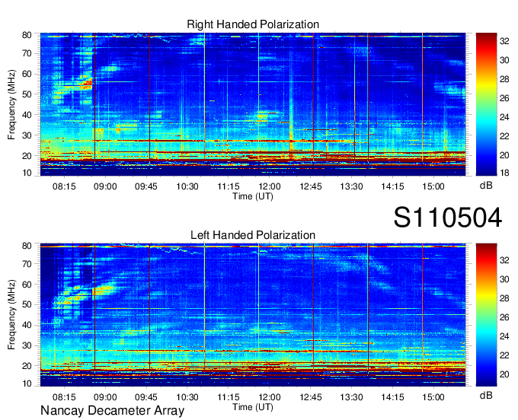Click 32 value on Left Handed color bar
The width and height of the screenshot is (518, 420).
coord(504,260)
